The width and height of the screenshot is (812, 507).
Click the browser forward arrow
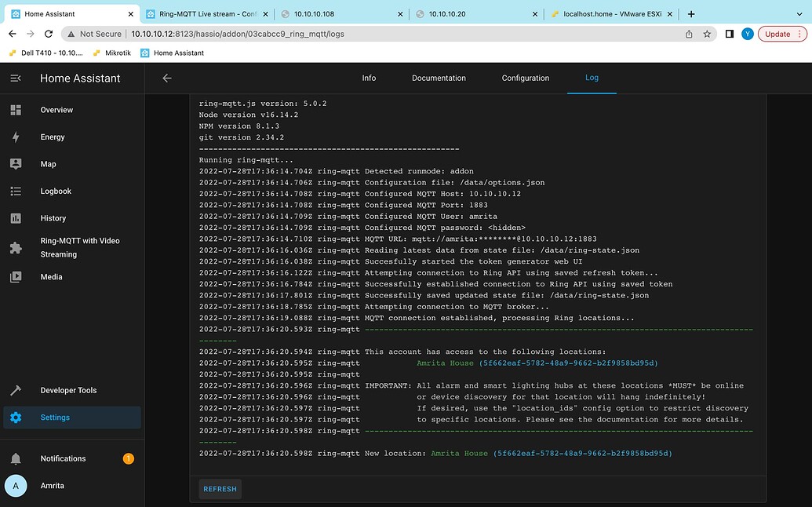click(x=31, y=34)
